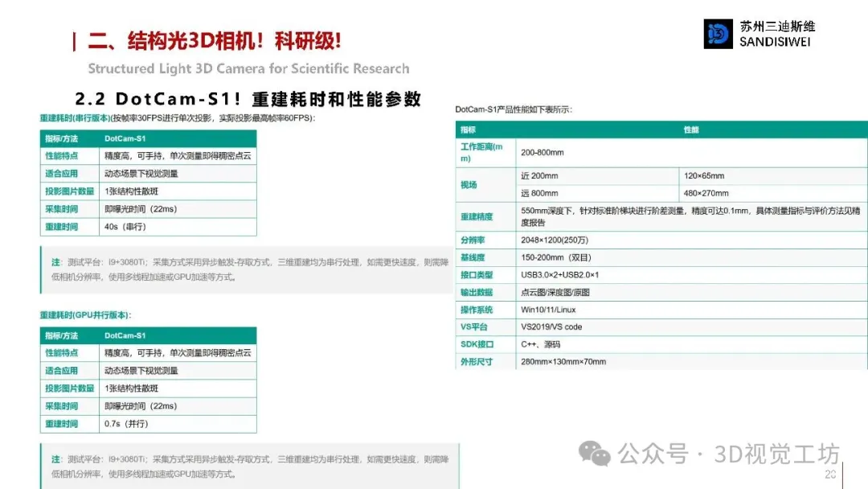Select the value 'USB3.0×2+USB2.0×1'

coord(559,275)
